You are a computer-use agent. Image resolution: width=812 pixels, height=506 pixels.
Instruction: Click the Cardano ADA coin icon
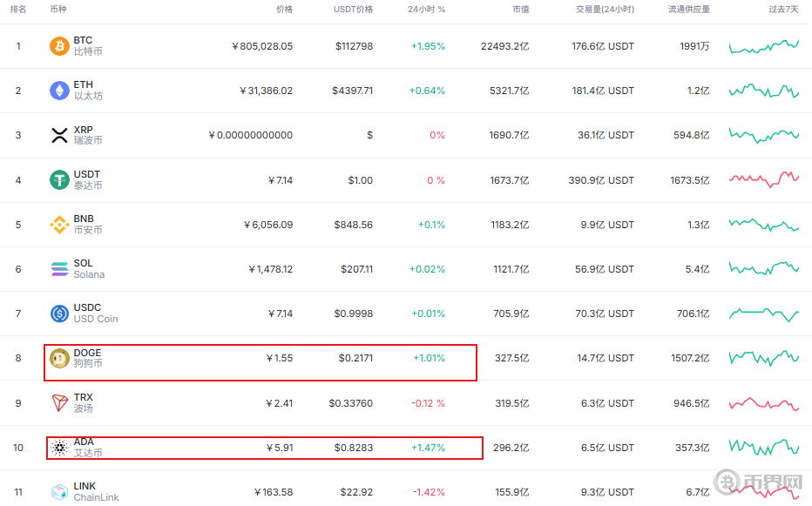pyautogui.click(x=59, y=448)
